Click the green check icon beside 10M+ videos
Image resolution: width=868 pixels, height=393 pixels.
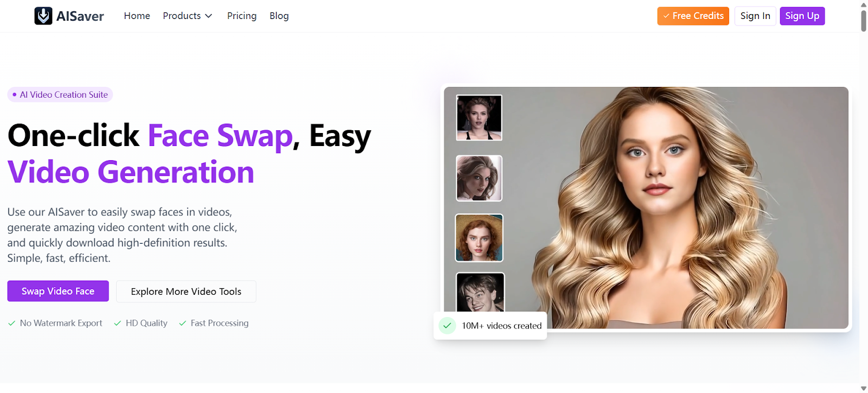pos(447,326)
